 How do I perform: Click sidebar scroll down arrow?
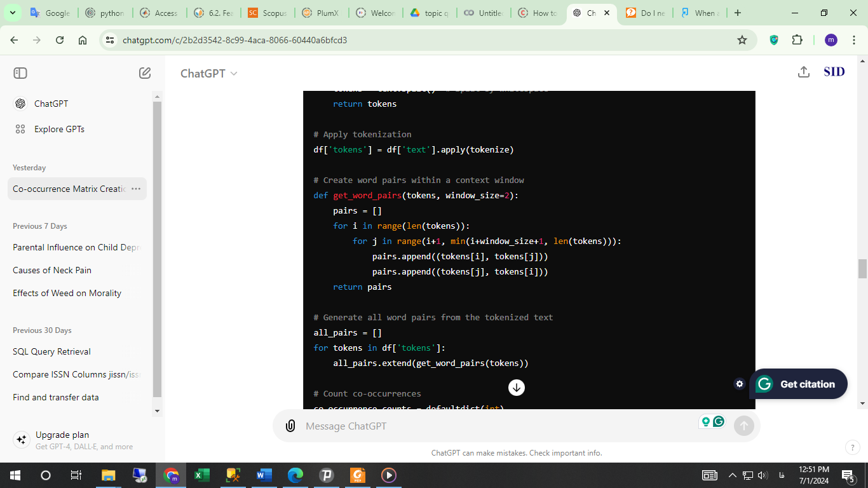point(157,411)
